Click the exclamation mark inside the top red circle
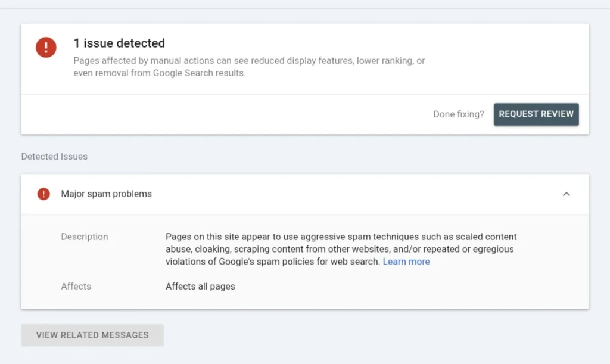610x364 pixels. pyautogui.click(x=46, y=47)
